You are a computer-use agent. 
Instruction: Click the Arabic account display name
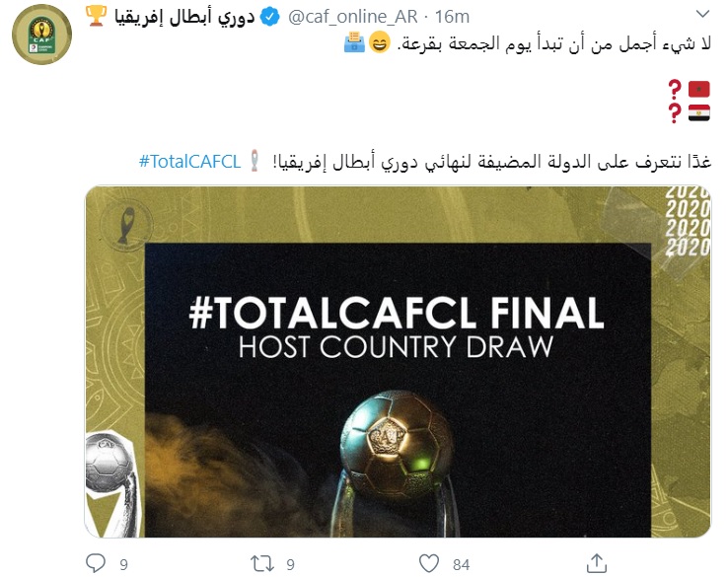184,17
